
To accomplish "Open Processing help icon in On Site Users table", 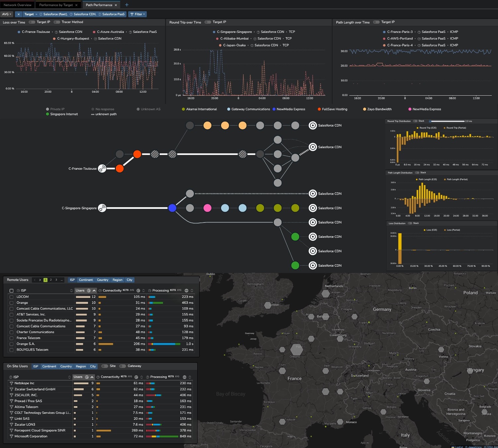I will (148, 377).
